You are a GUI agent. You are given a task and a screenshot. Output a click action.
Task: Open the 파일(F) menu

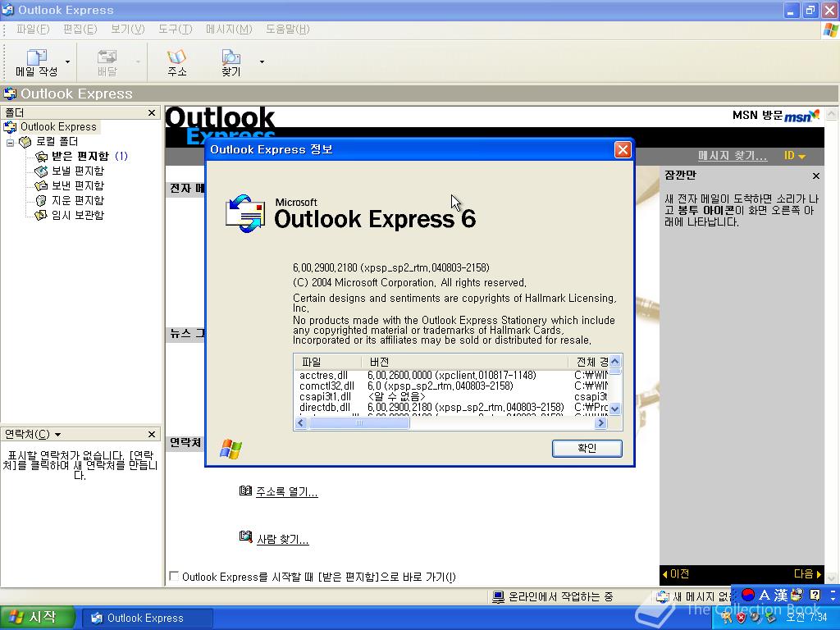tap(33, 29)
